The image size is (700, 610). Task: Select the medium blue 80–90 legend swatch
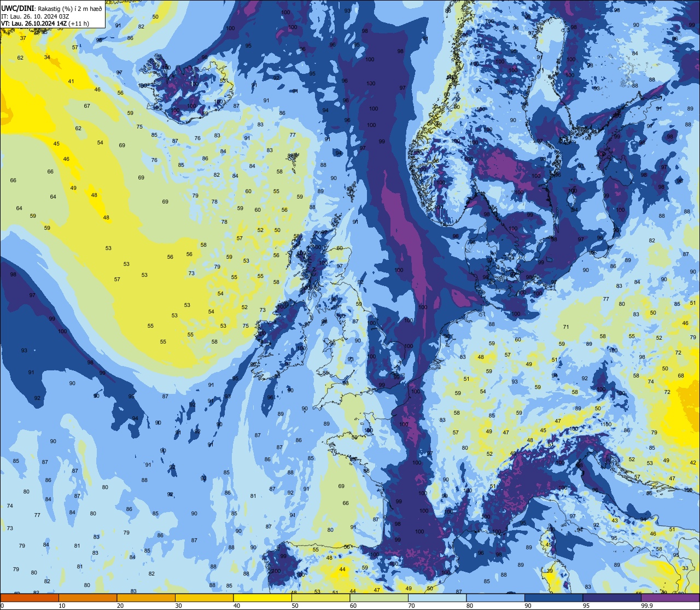(495, 597)
